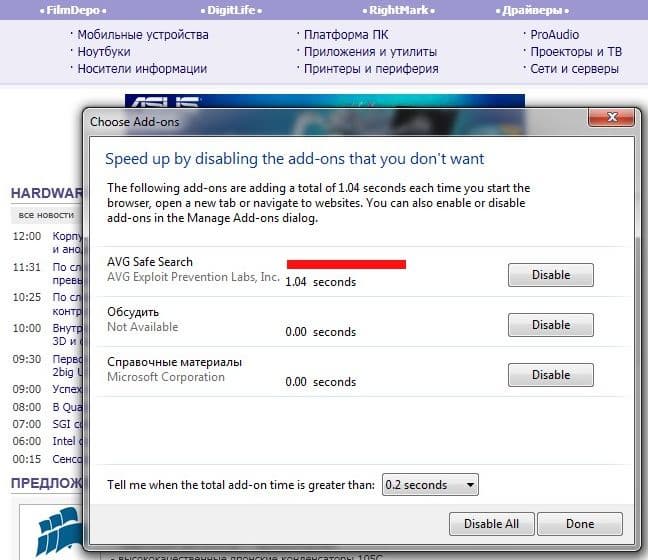This screenshot has width=648, height=560.
Task: Open the Носители информации section
Action: (x=142, y=69)
